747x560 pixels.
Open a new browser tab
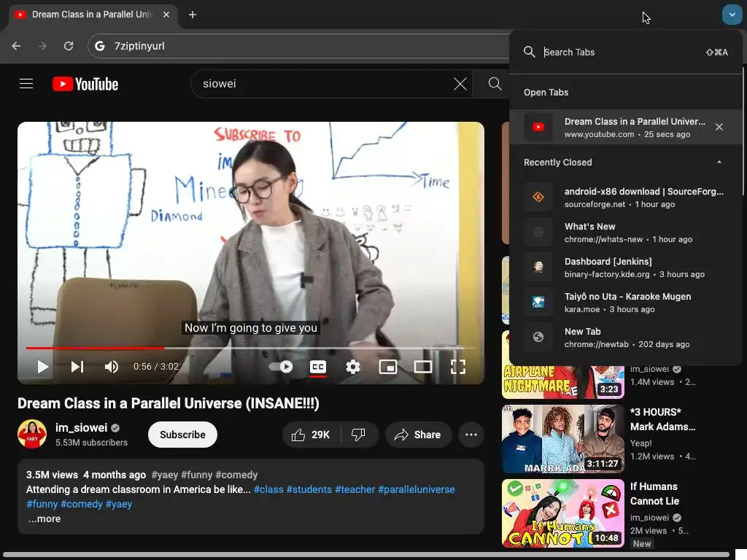tap(193, 15)
